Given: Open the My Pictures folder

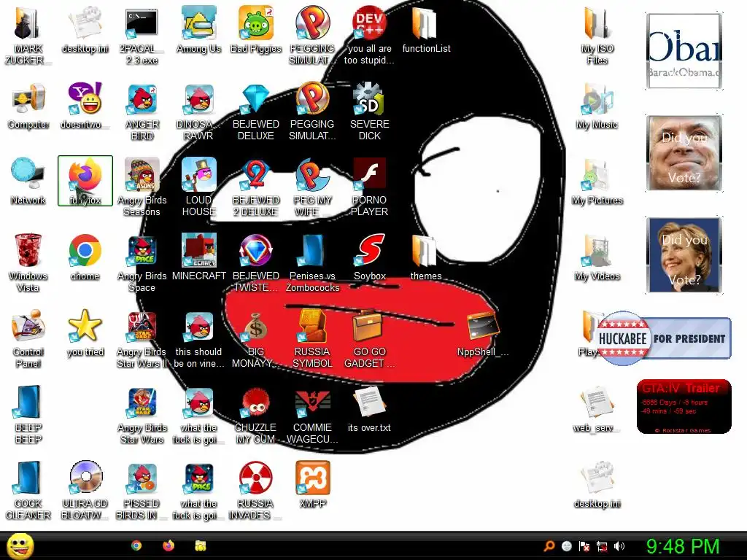Looking at the screenshot, I should 597,182.
